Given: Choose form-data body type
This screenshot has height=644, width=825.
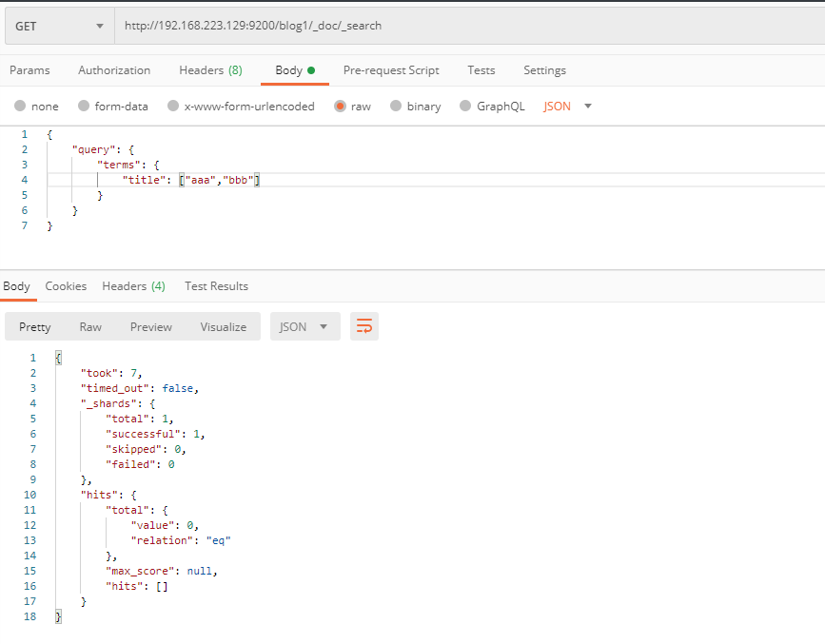Looking at the screenshot, I should point(112,107).
